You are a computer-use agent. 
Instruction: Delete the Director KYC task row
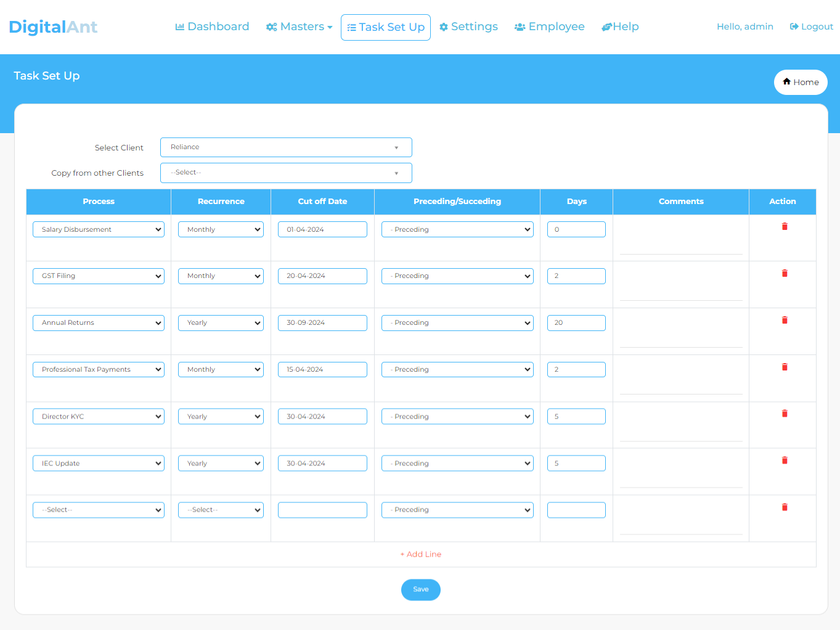(x=784, y=413)
